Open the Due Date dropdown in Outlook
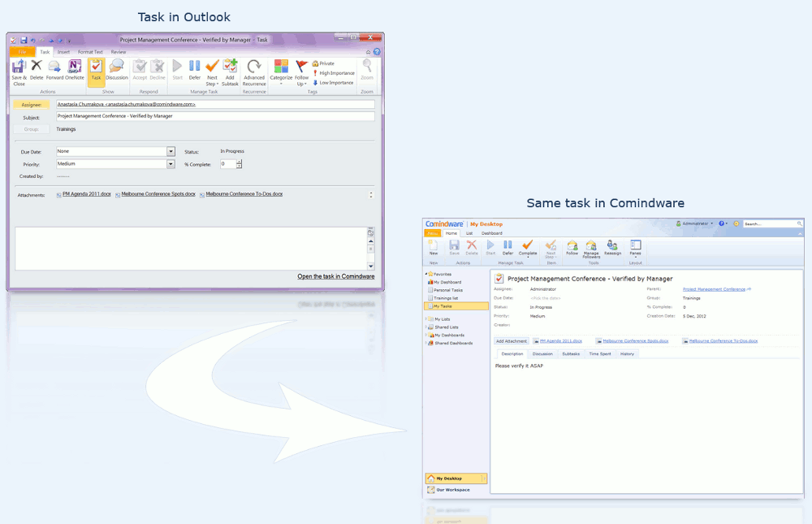Image resolution: width=812 pixels, height=524 pixels. pyautogui.click(x=171, y=151)
